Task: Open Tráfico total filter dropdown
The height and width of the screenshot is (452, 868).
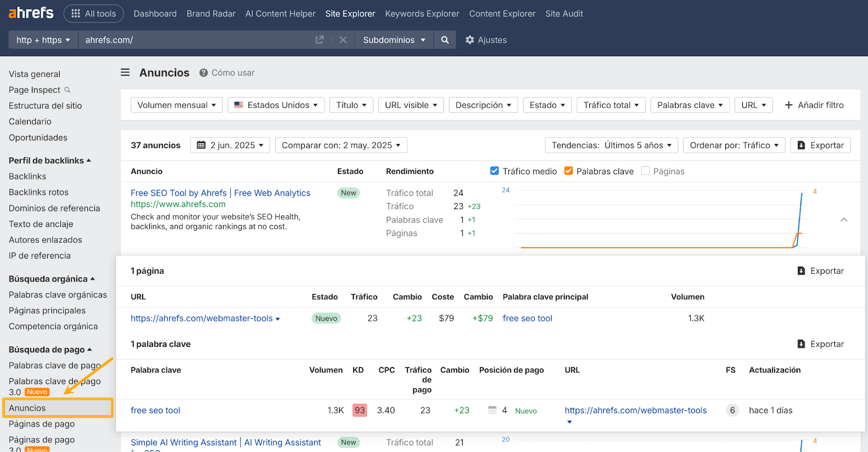Action: coord(611,105)
